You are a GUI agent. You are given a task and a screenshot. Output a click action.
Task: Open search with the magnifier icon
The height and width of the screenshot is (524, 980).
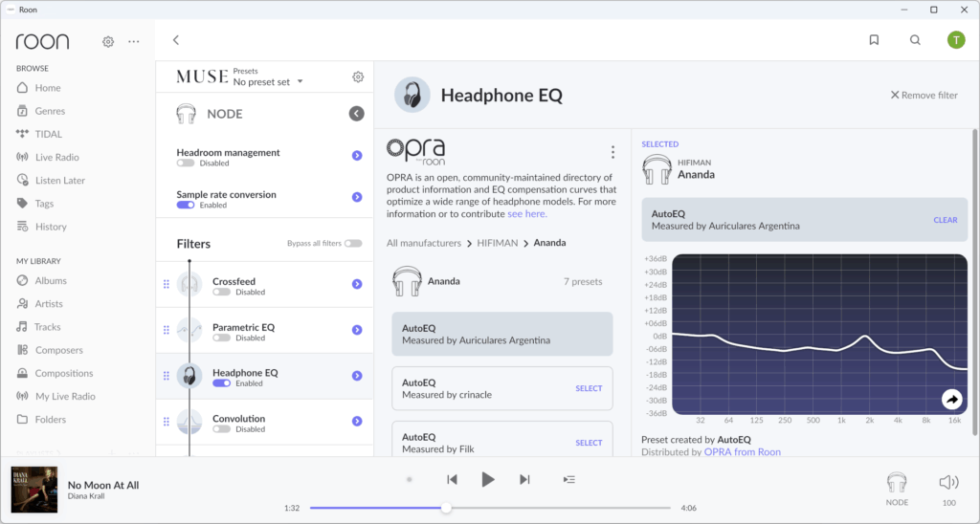(x=915, y=40)
